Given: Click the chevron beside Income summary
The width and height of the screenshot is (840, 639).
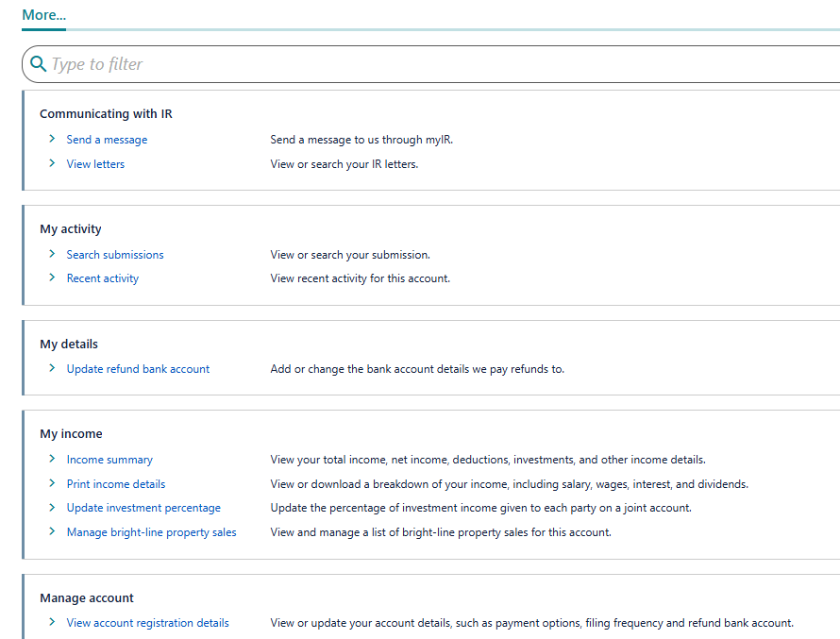Looking at the screenshot, I should (53, 459).
